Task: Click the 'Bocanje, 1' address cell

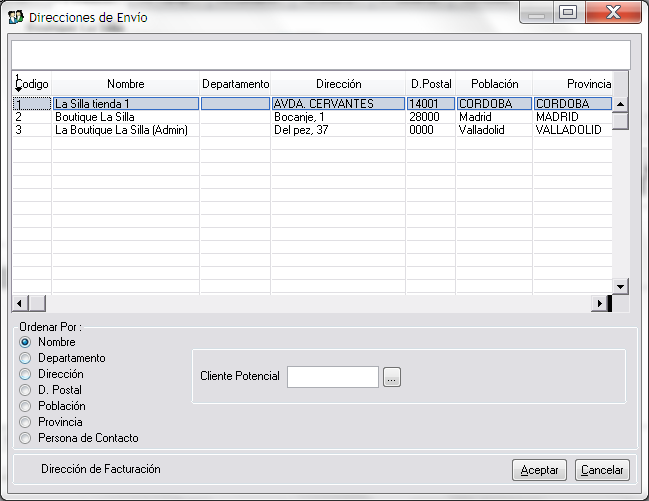Action: point(339,117)
